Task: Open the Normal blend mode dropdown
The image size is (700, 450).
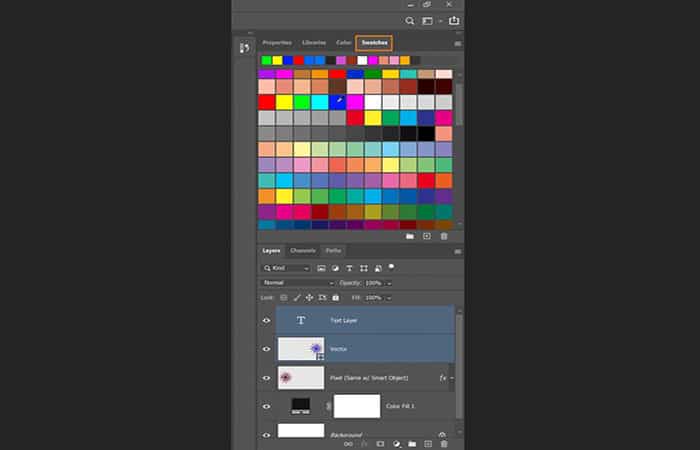Action: click(297, 283)
